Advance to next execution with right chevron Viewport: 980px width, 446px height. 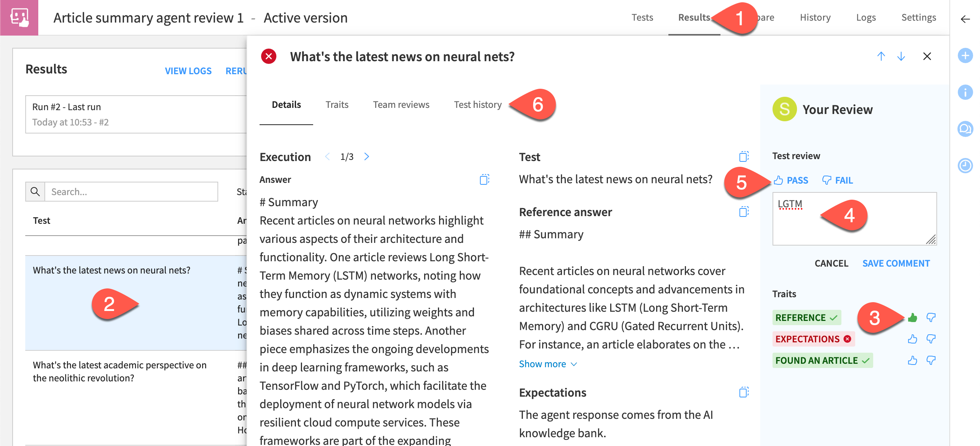[366, 156]
